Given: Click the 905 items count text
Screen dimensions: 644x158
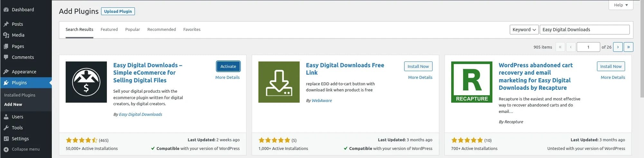Looking at the screenshot, I should click(x=543, y=47).
